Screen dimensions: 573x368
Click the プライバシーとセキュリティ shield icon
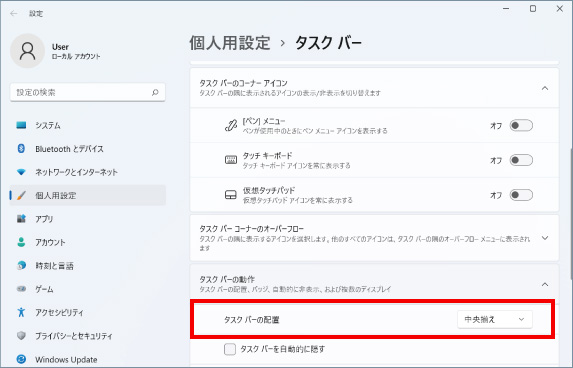coord(21,335)
